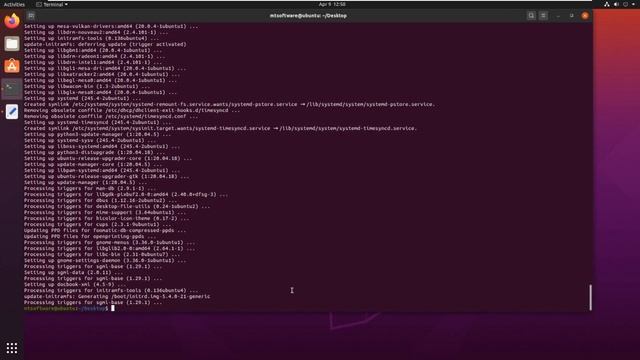This screenshot has height=360, width=640.
Task: Click 'Processing triggers for initramfs-tools' line
Action: tap(111, 291)
